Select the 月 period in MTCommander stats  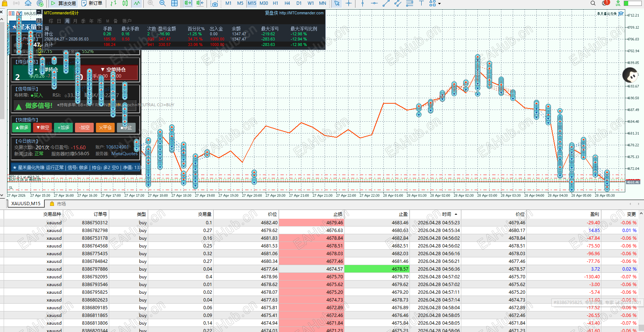click(75, 21)
